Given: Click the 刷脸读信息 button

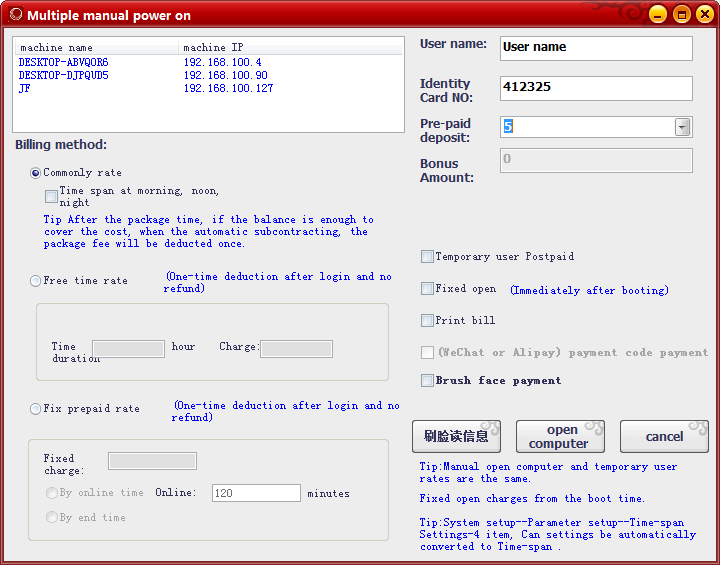Looking at the screenshot, I should click(456, 437).
